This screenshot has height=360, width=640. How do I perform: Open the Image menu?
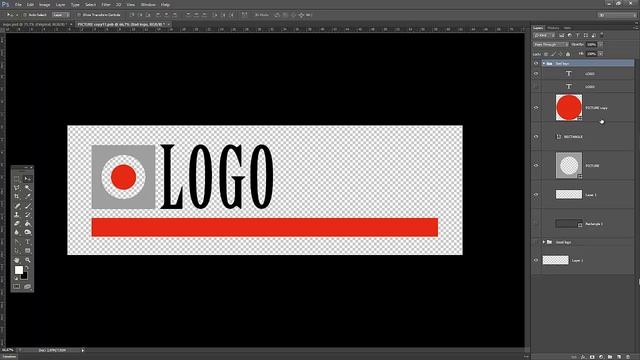[44, 4]
